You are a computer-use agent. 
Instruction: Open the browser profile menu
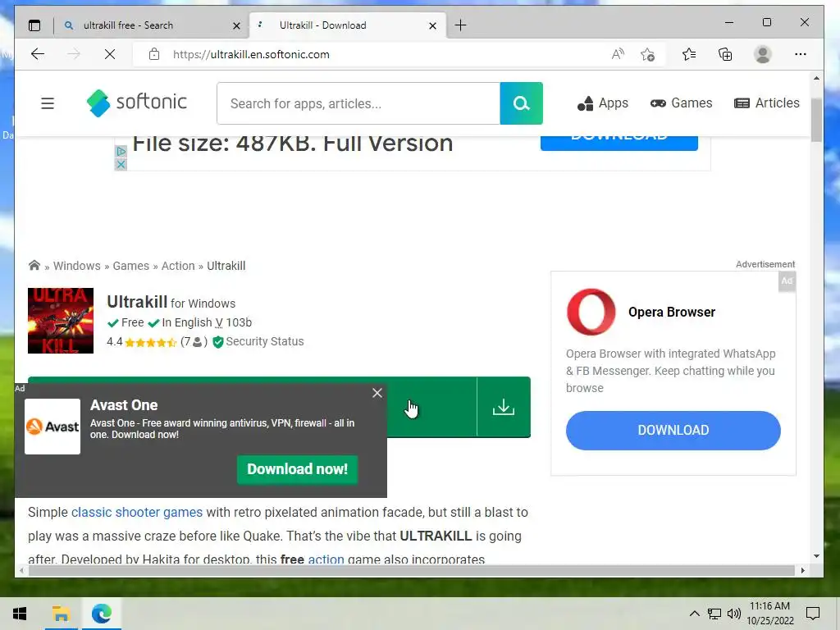click(762, 54)
